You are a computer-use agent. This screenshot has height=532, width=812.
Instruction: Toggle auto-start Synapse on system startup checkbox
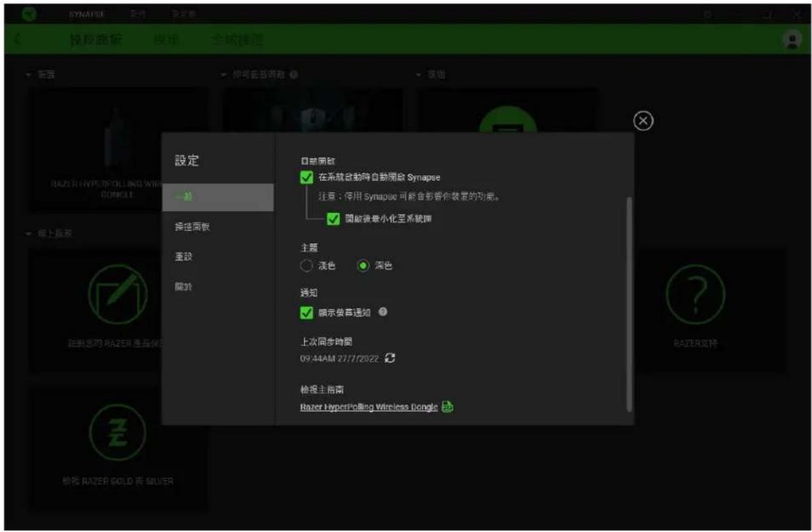307,177
